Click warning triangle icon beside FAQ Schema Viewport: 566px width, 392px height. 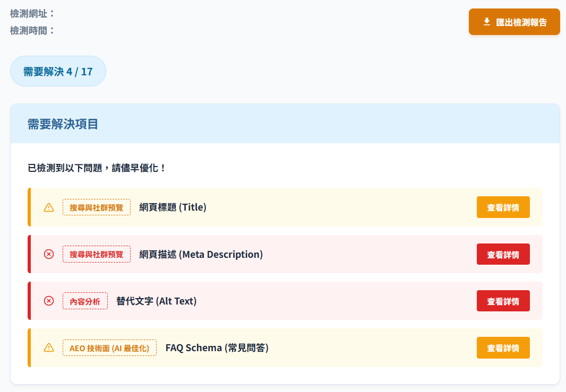(49, 347)
